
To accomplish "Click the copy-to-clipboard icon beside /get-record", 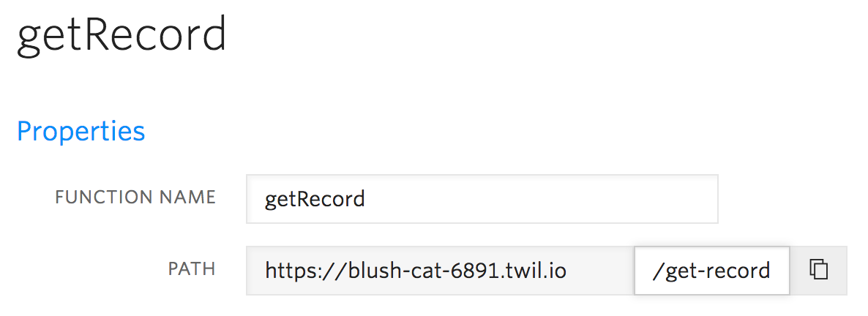I will tap(818, 270).
